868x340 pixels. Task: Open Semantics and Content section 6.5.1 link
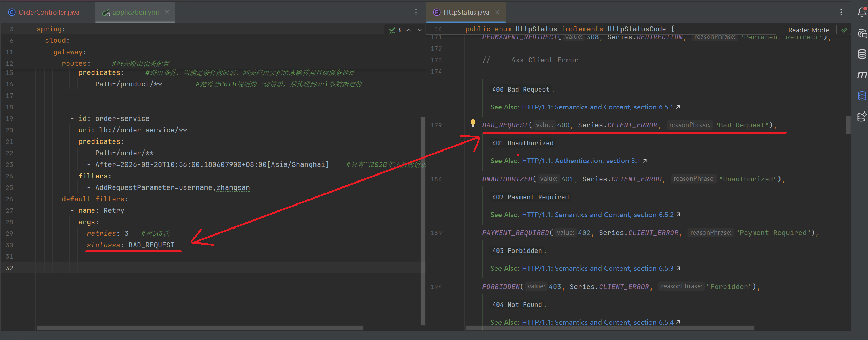coord(601,107)
